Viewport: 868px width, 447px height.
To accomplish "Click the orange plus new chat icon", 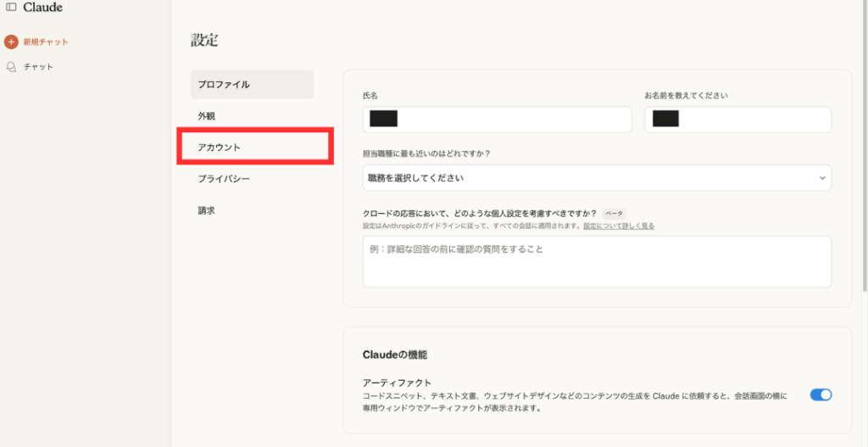I will [x=11, y=42].
